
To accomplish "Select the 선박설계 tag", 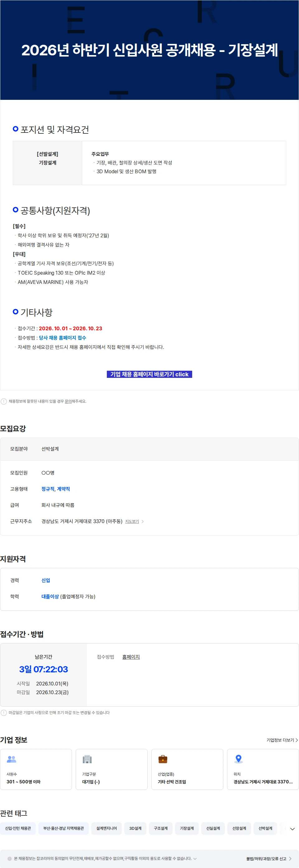I will [x=265, y=828].
